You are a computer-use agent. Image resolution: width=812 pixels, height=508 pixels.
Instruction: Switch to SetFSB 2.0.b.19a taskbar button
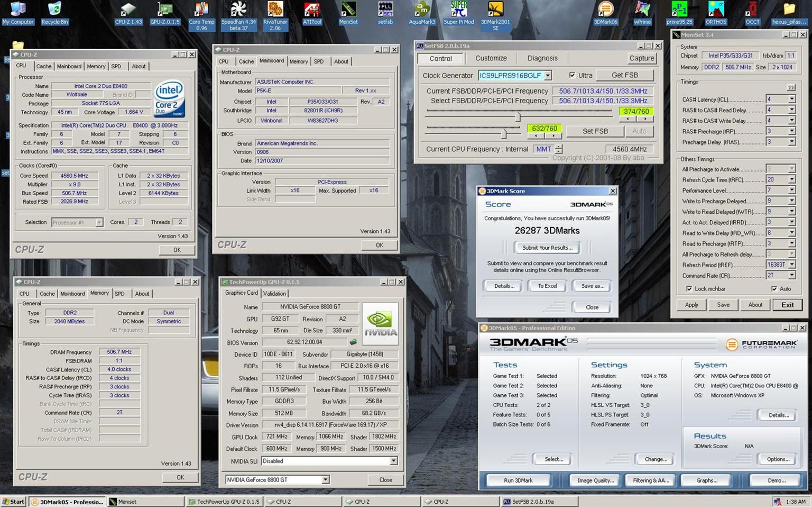click(539, 502)
